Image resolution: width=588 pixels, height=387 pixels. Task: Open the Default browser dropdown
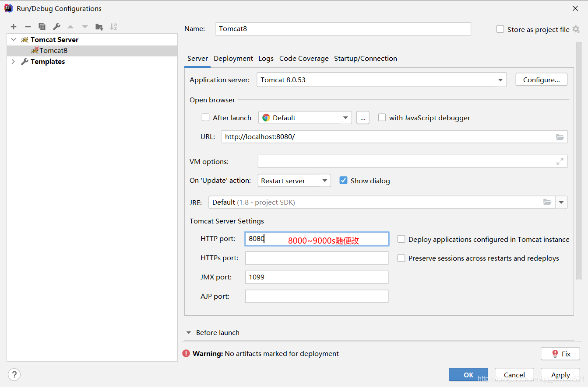pos(305,118)
